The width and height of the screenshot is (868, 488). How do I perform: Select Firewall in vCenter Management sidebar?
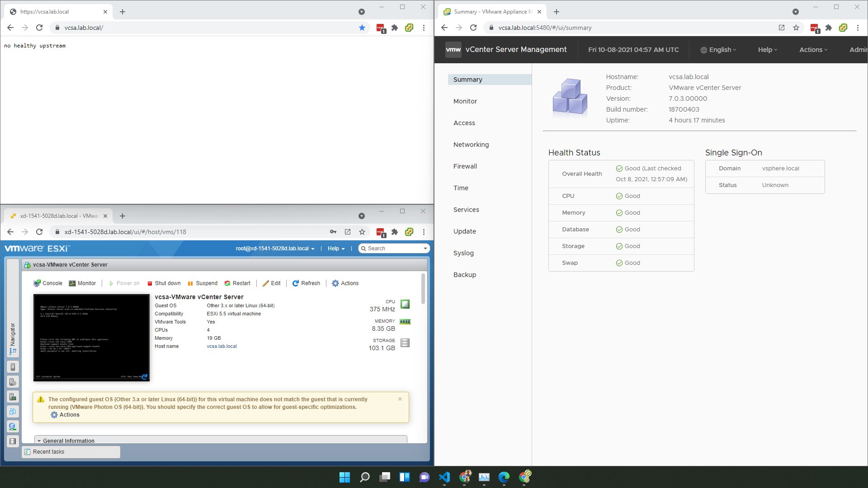click(465, 166)
